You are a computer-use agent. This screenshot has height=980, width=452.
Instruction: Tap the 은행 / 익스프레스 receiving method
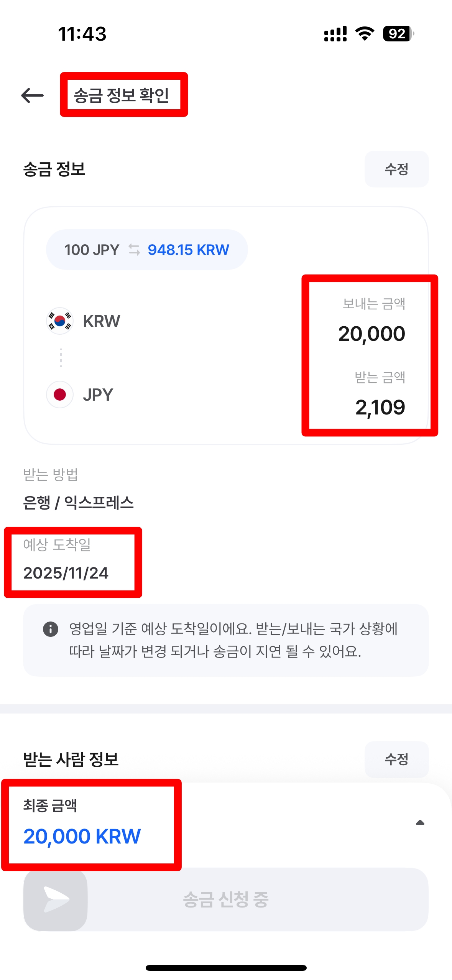(78, 502)
